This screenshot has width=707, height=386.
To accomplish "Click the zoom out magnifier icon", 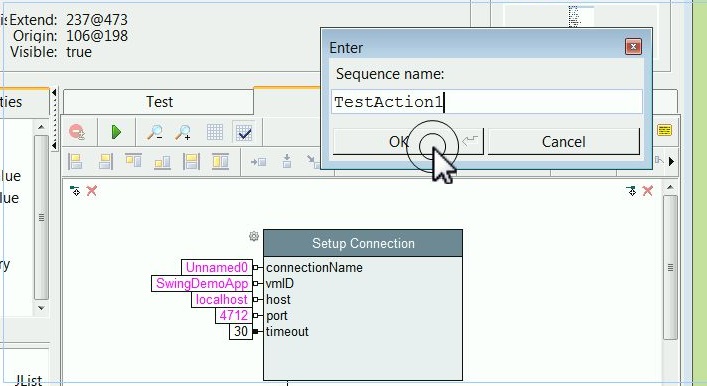I will (x=155, y=132).
